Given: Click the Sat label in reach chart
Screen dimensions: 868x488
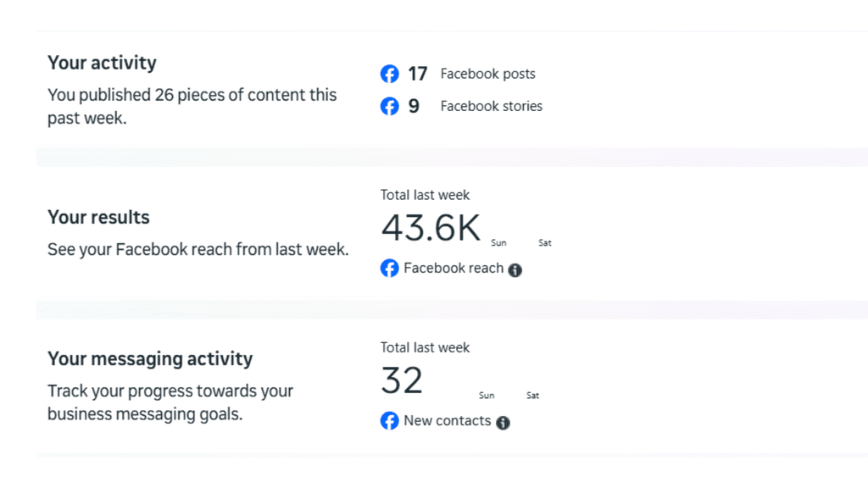Looking at the screenshot, I should [545, 243].
